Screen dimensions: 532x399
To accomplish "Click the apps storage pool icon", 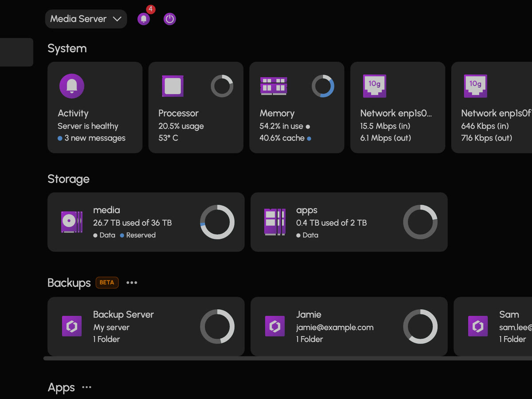I will pyautogui.click(x=275, y=222).
